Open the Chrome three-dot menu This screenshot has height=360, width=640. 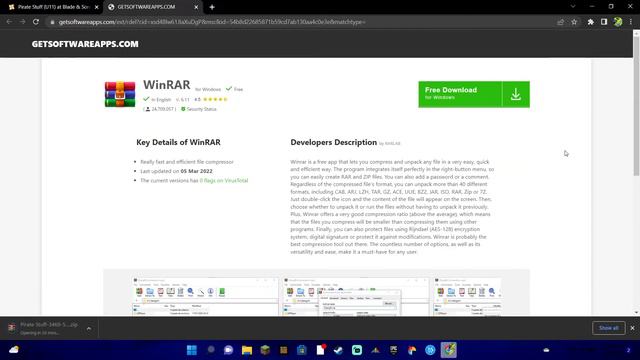[631, 22]
